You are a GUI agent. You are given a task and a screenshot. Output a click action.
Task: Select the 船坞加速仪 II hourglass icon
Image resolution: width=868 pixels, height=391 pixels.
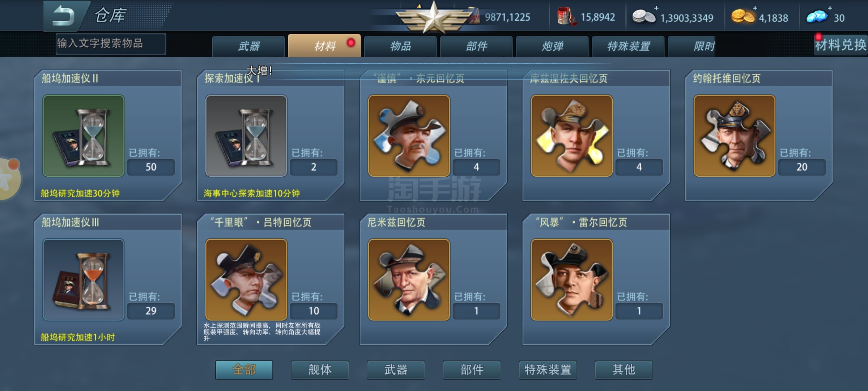[x=84, y=136]
